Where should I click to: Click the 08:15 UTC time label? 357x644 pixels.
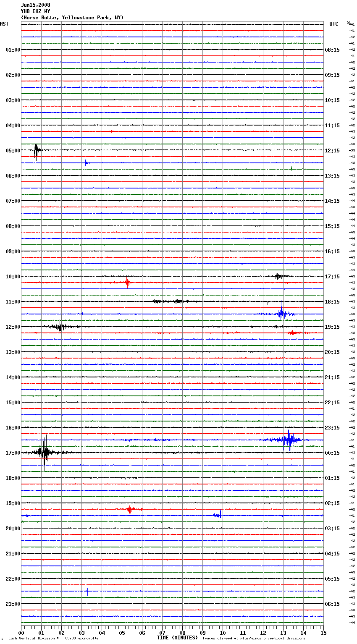[x=332, y=50]
